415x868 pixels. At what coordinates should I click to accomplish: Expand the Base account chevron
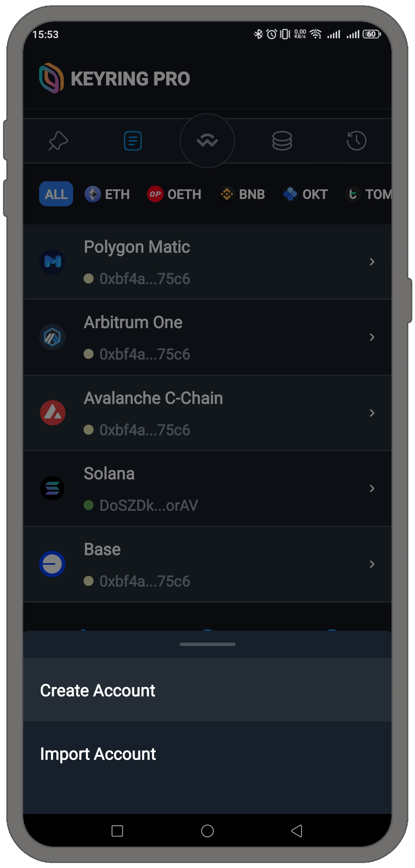[x=372, y=564]
